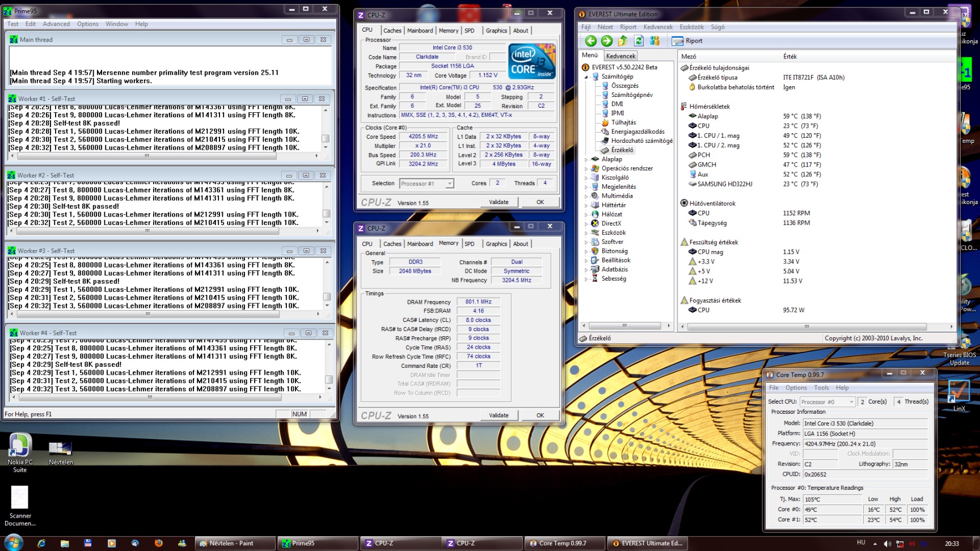Click the Core Speed value 4205.5 MHz
This screenshot has height=551, width=980.
click(424, 137)
